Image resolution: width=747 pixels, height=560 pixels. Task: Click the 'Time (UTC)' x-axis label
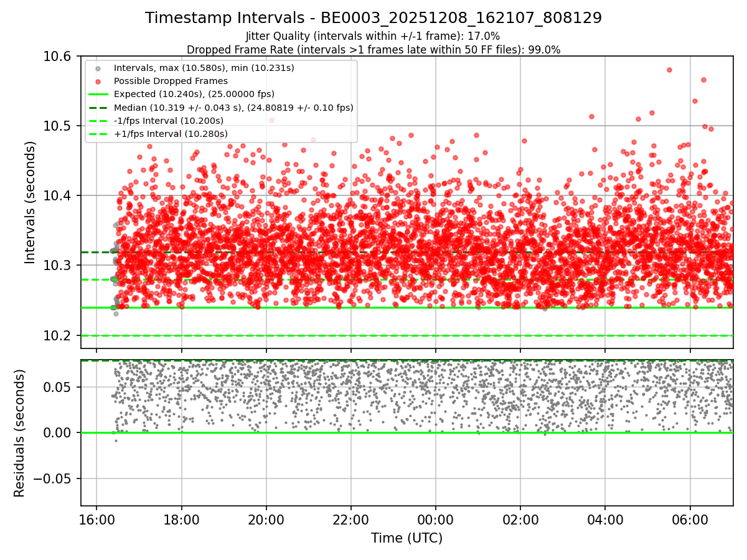pyautogui.click(x=407, y=538)
